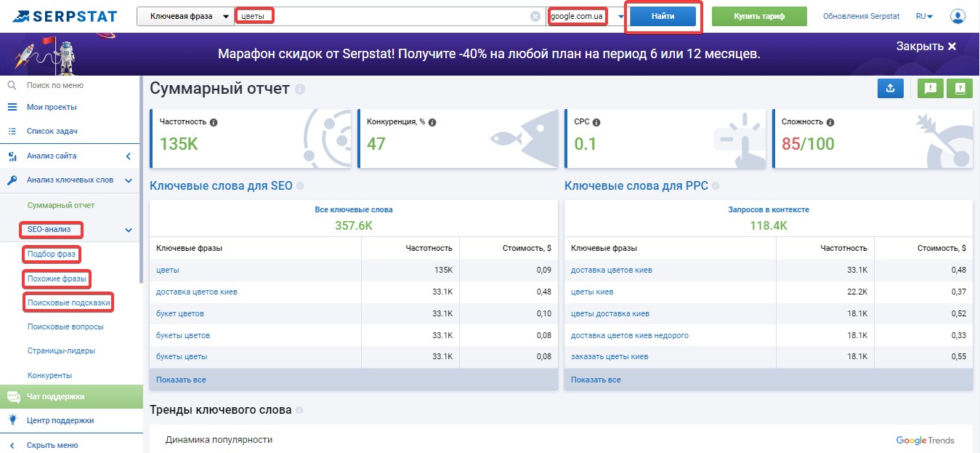
Task: Click info icon beside Сложность
Action: pos(830,122)
